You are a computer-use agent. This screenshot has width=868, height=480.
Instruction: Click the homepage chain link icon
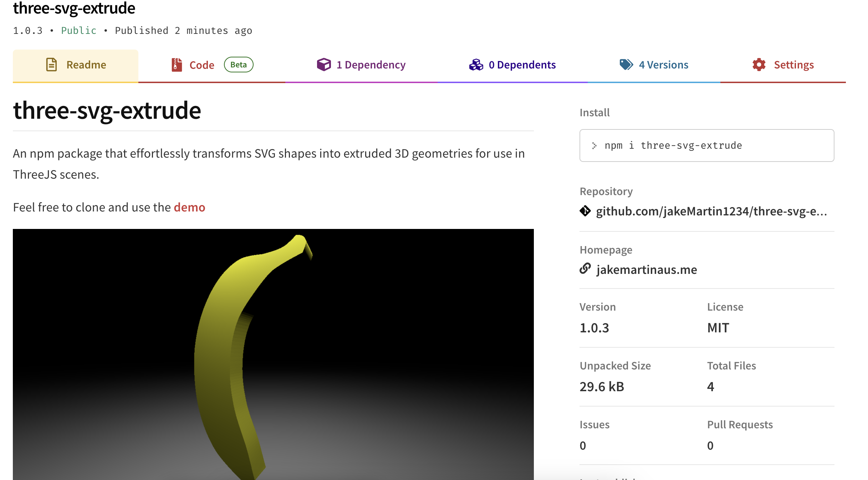(x=585, y=268)
